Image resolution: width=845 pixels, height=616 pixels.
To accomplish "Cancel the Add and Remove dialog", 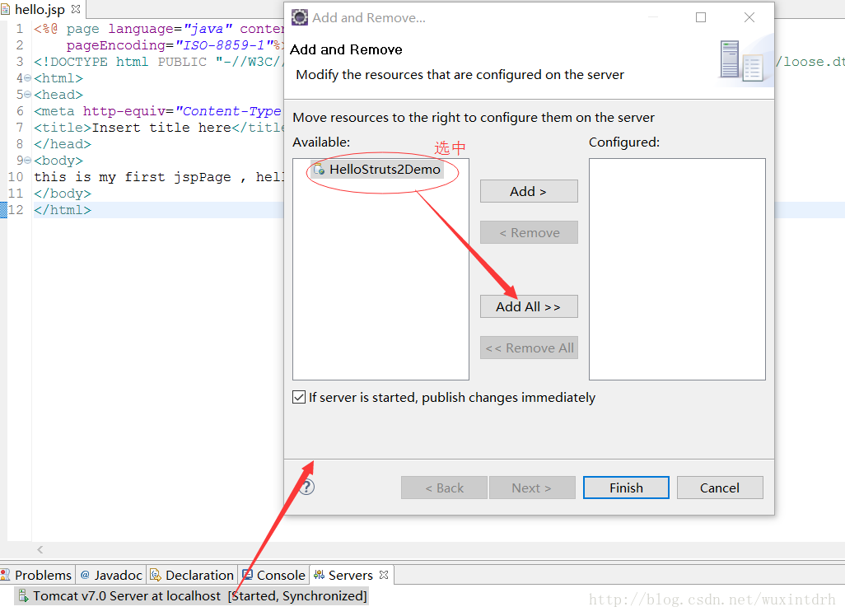I will [720, 488].
